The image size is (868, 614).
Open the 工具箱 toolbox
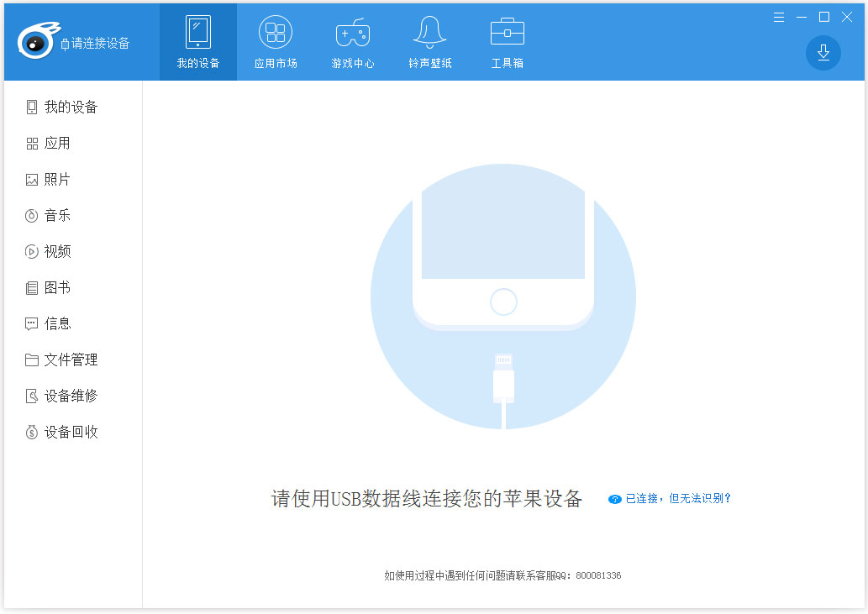[506, 42]
